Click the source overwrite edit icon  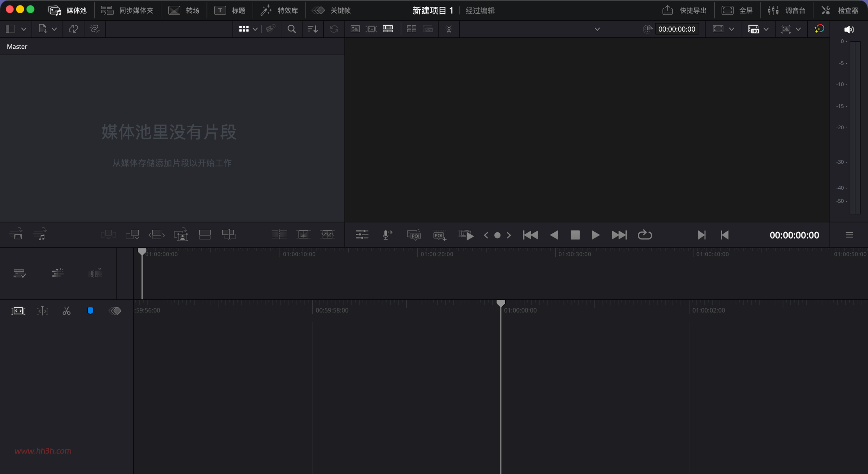[x=229, y=234]
